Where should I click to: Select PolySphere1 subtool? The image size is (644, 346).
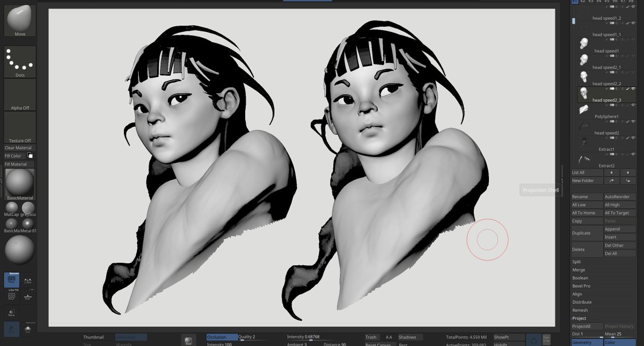pos(606,111)
